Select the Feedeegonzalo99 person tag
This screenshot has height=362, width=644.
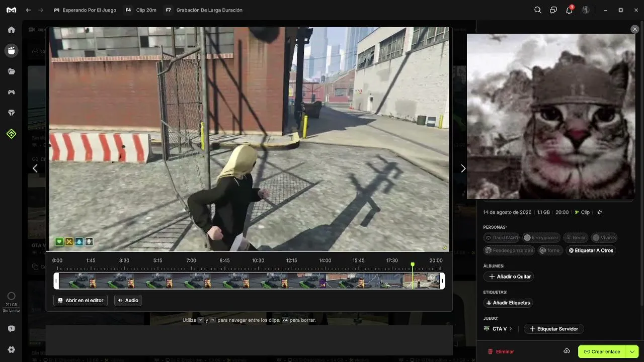click(509, 250)
